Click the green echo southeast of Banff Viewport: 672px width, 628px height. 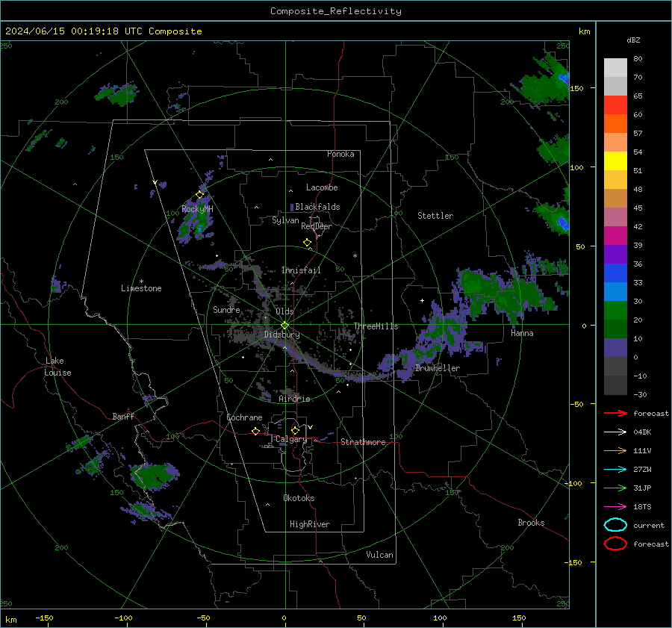point(155,476)
